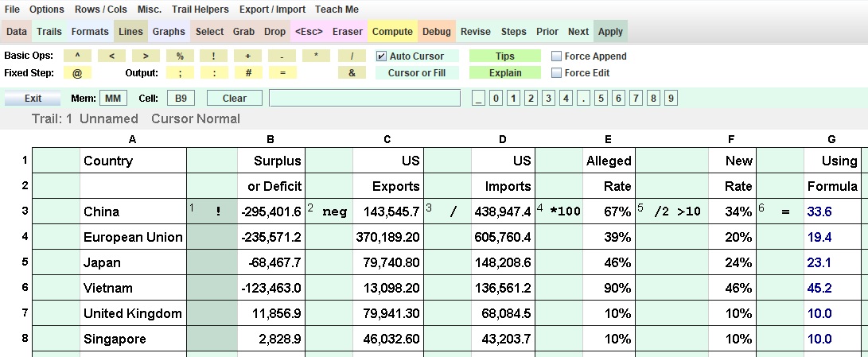Click the & button
This screenshot has width=868, height=357.
click(352, 72)
